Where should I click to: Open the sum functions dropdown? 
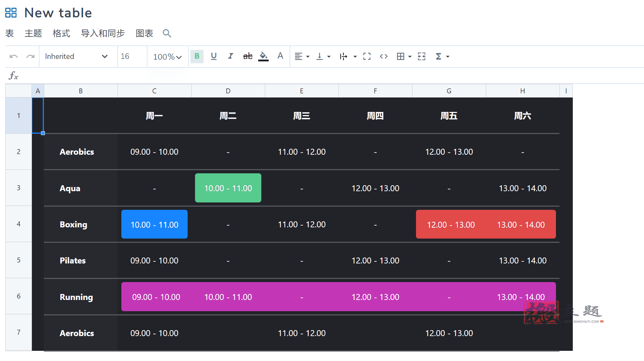coord(442,56)
